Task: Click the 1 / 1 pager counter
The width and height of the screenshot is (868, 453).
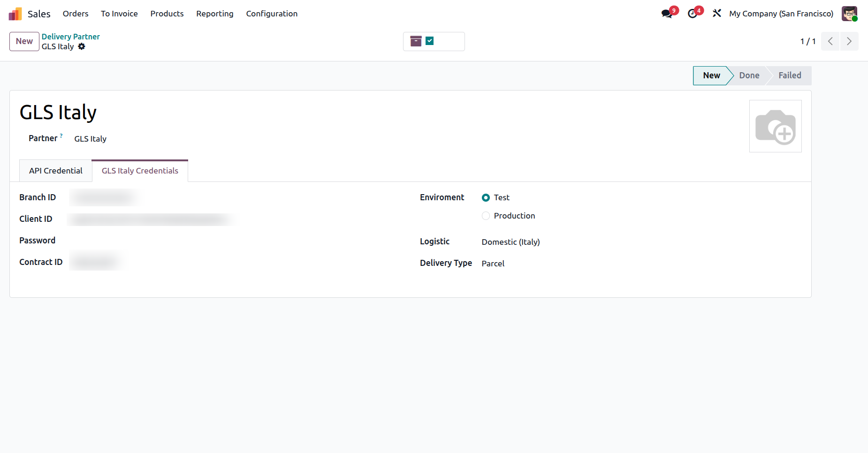Action: point(807,41)
